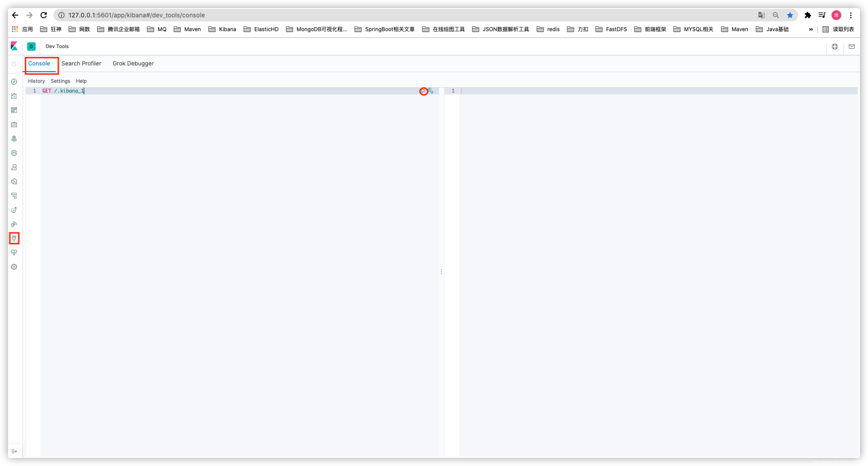Run the GET request with play button

[424, 91]
